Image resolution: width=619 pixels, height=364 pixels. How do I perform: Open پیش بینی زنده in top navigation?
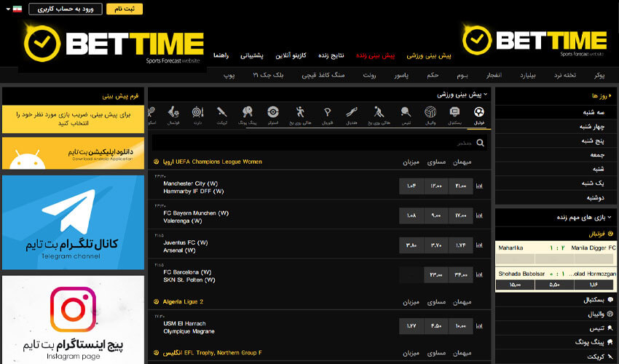tap(376, 55)
